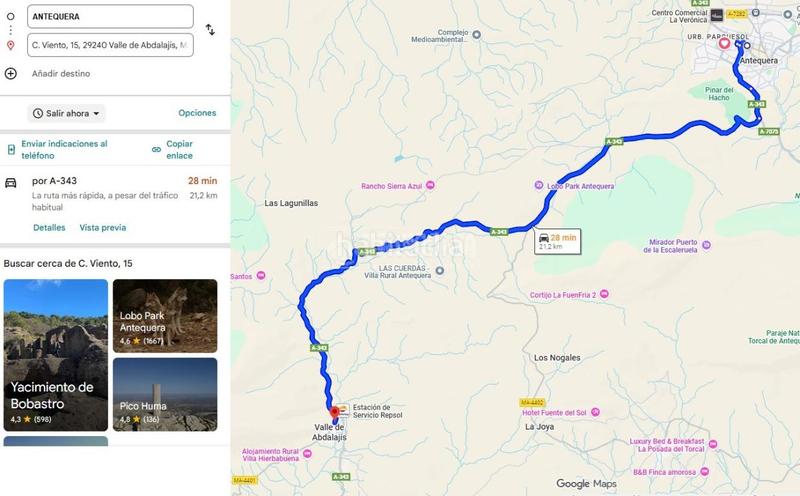Open route Opciones
This screenshot has width=800, height=496.
[197, 113]
